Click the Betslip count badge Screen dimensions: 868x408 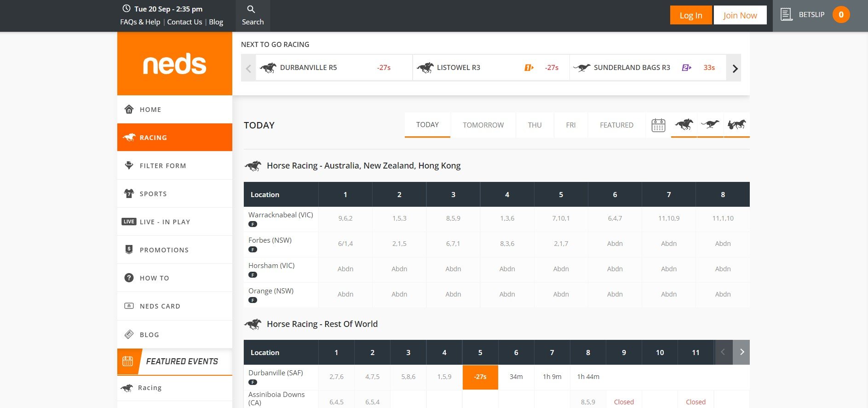(x=841, y=15)
